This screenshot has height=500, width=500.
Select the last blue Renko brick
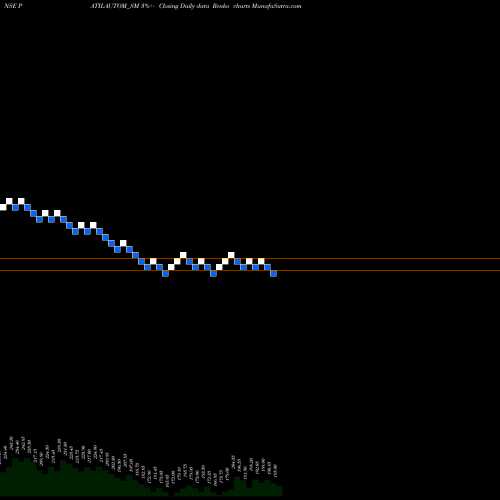(273, 273)
